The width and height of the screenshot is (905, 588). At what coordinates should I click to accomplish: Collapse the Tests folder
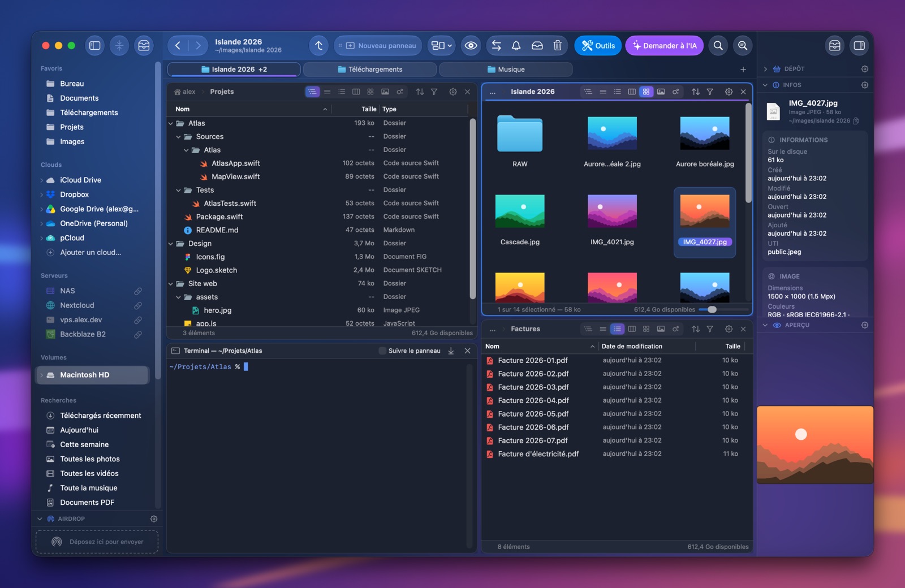tap(179, 190)
